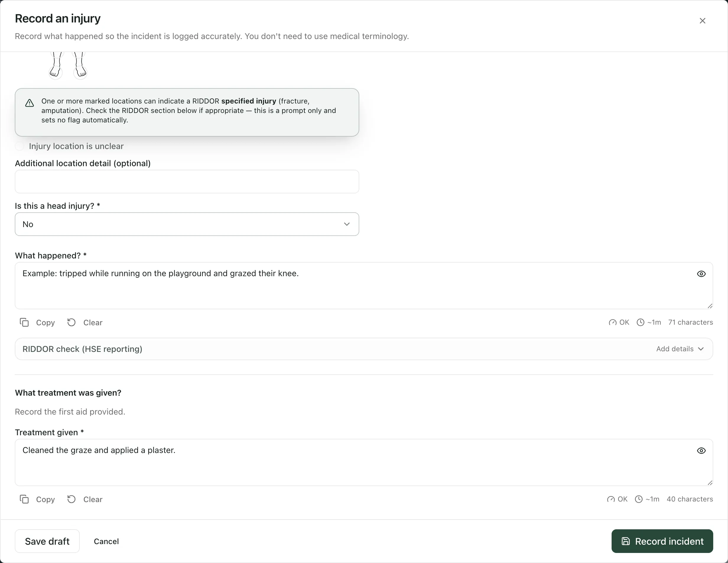Tick the Injury location is unclear checkbox
The image size is (728, 563).
coord(20,146)
